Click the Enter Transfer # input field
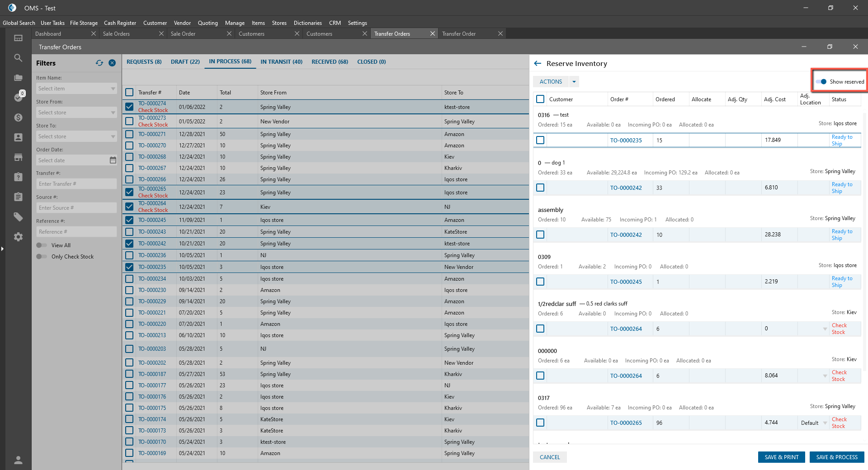868x470 pixels. point(76,184)
